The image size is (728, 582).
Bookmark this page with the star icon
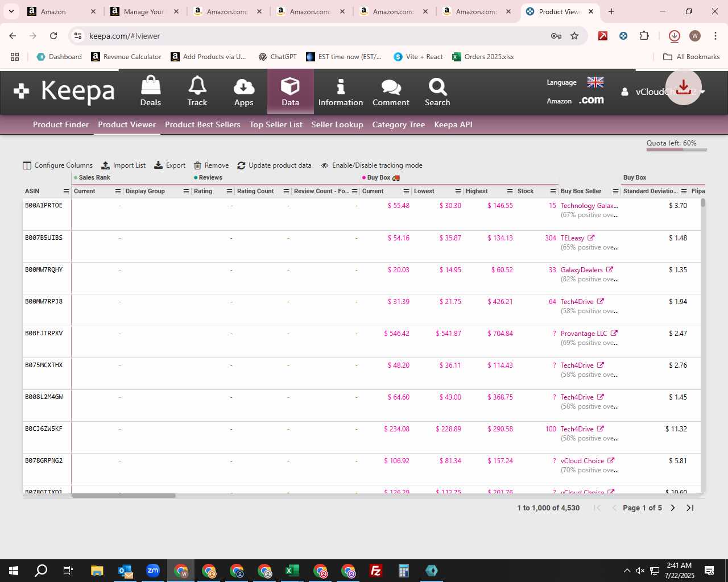click(574, 36)
